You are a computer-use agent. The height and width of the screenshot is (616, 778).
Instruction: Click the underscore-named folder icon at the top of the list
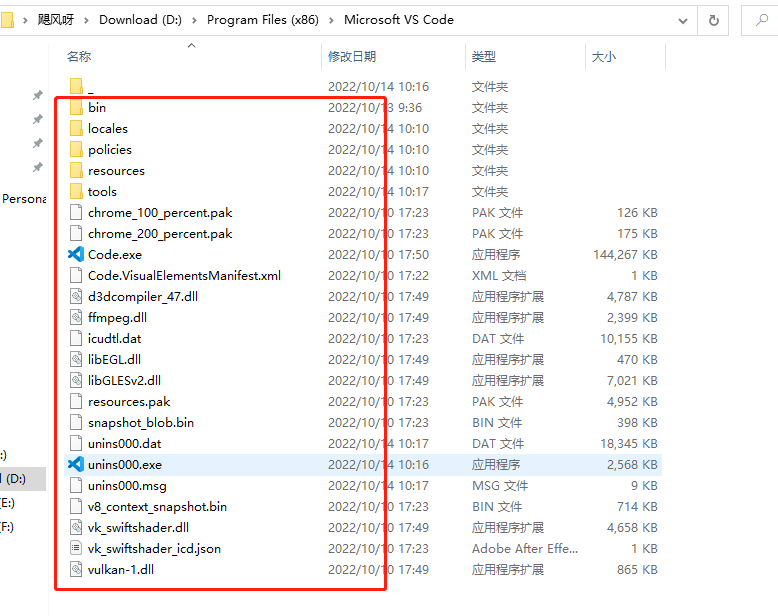(76, 86)
